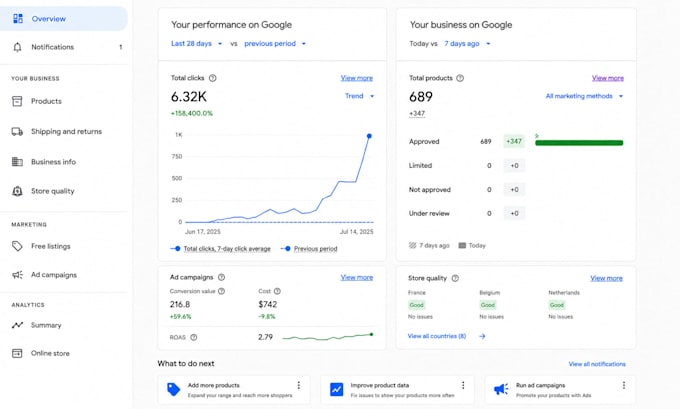The image size is (680, 409).
Task: Open the Notifications menu item
Action: click(64, 47)
